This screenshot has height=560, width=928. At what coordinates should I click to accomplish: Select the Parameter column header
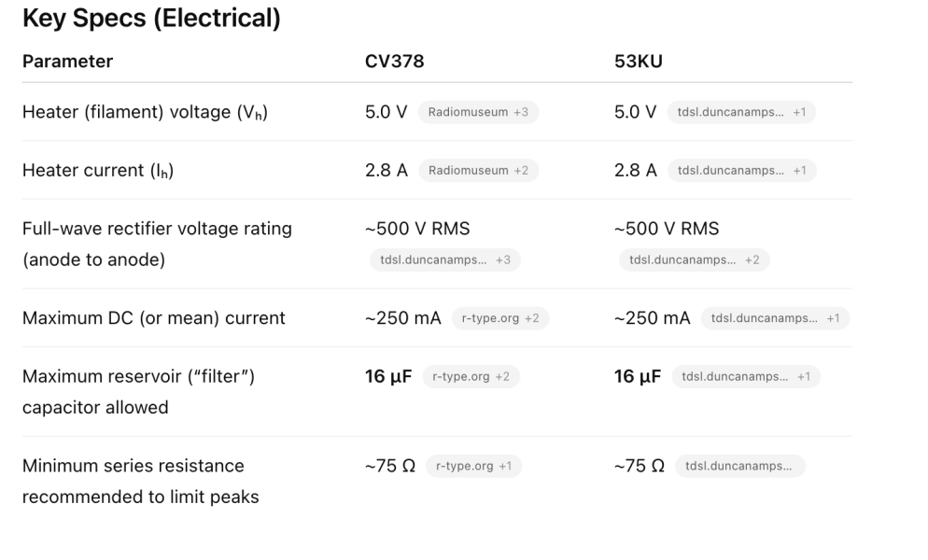pyautogui.click(x=67, y=62)
